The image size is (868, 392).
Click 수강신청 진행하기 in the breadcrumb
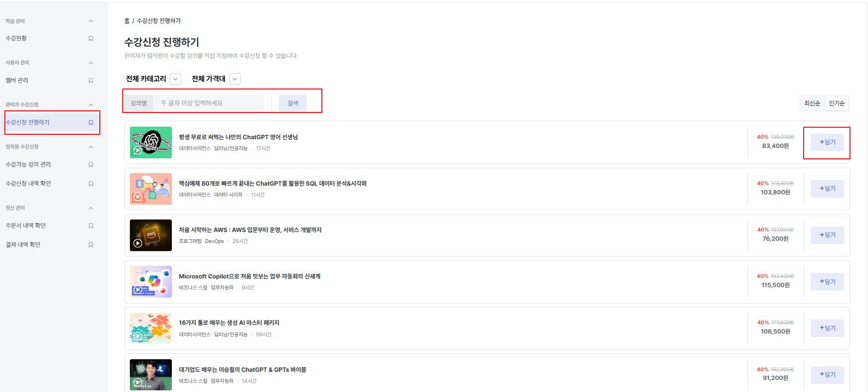point(159,21)
